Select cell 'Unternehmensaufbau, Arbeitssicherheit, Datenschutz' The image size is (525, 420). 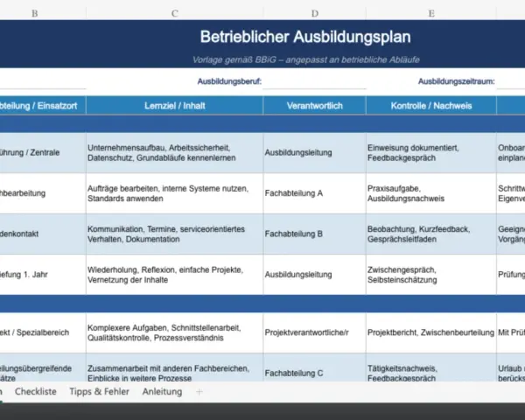click(x=174, y=153)
